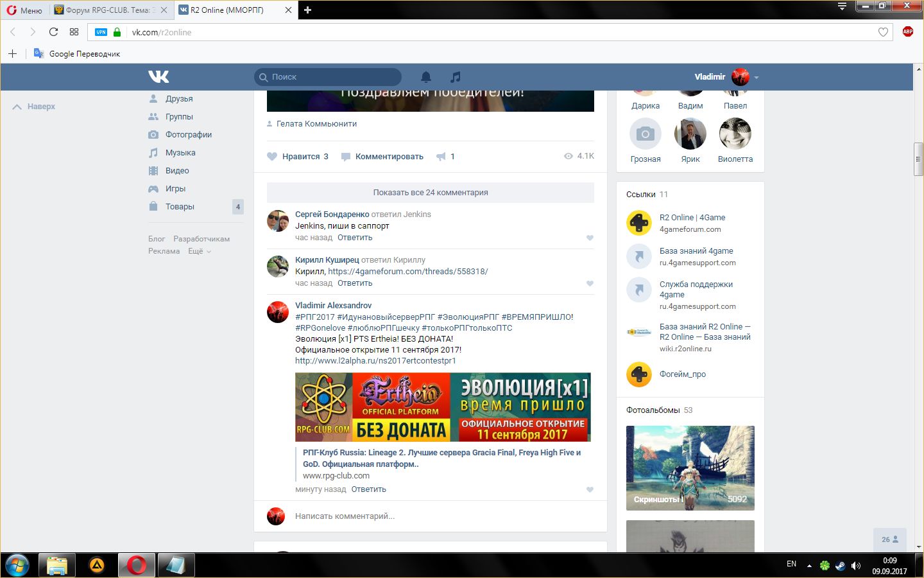Switch to the Форум RPG-CLUB tab
The image size is (924, 578).
[111, 10]
